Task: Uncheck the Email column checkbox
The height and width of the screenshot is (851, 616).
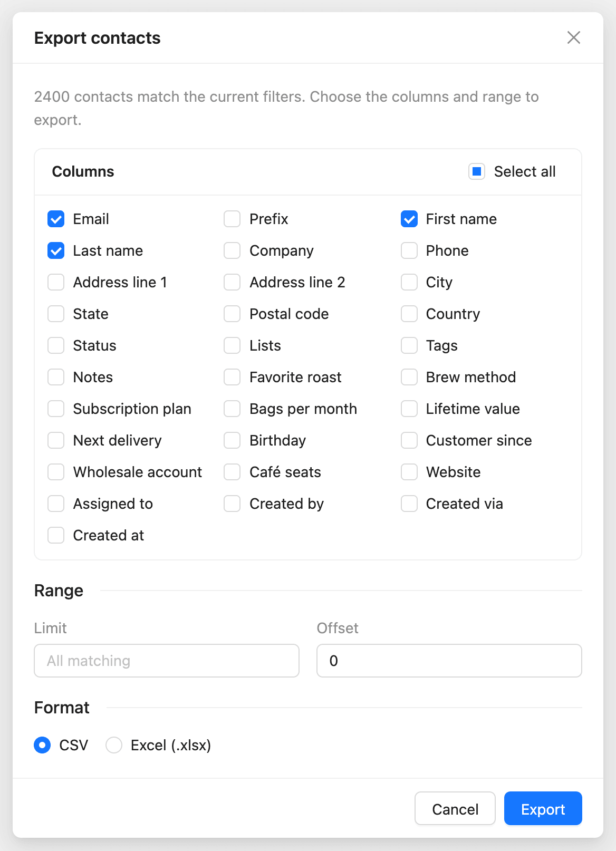Action: click(x=56, y=219)
